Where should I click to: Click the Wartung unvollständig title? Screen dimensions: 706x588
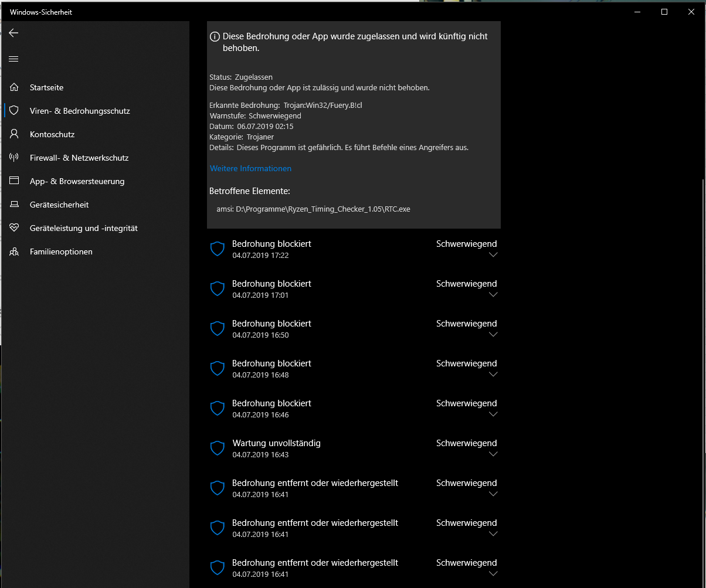click(x=276, y=443)
